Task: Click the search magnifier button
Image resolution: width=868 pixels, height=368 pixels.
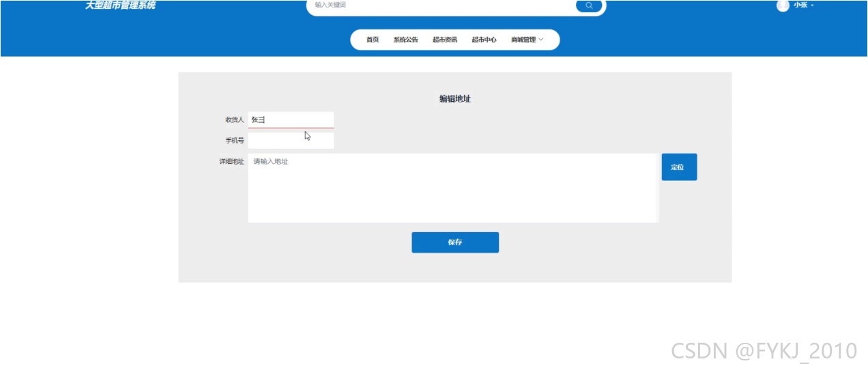Action: pyautogui.click(x=589, y=5)
